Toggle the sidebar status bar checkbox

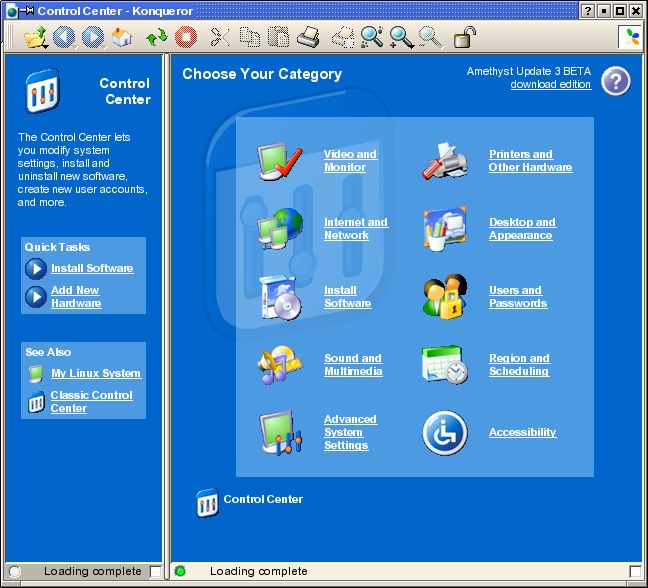click(x=155, y=571)
